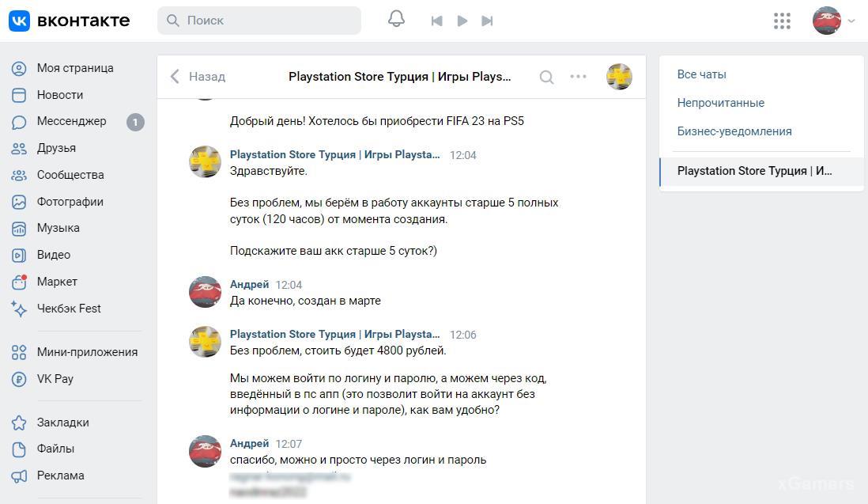Viewport: 868px width, 504px height.
Task: Expand the account dropdown arrow
Action: [851, 21]
